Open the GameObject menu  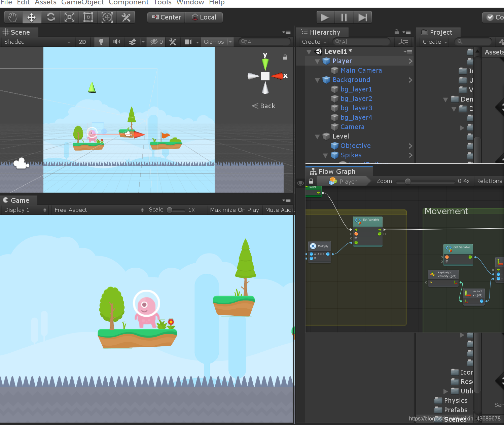(82, 2)
